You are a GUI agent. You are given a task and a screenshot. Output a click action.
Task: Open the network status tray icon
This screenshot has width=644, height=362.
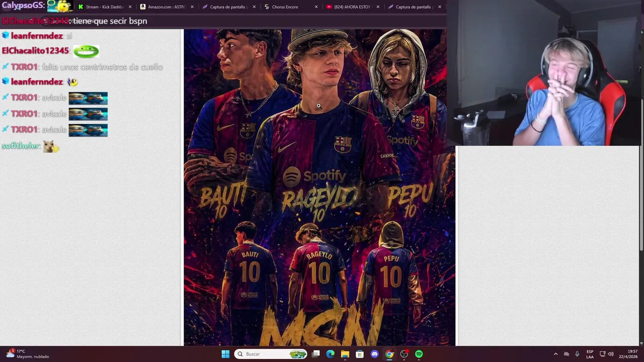pos(602,354)
